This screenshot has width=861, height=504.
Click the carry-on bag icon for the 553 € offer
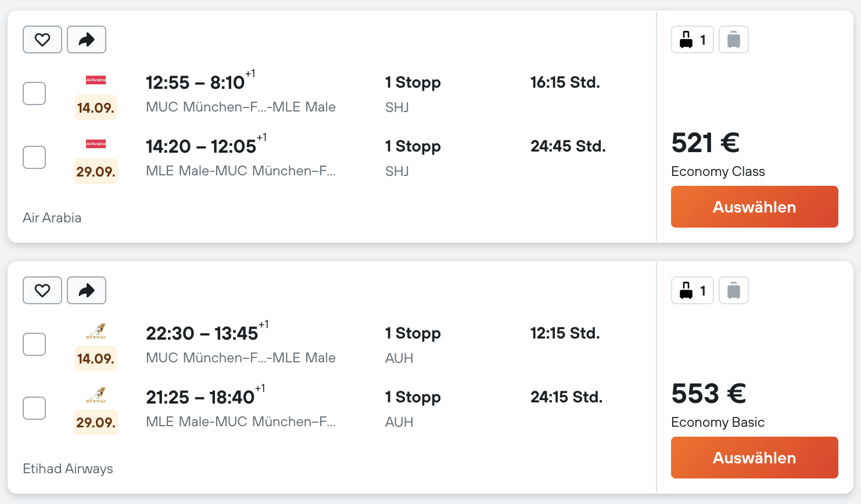point(693,290)
